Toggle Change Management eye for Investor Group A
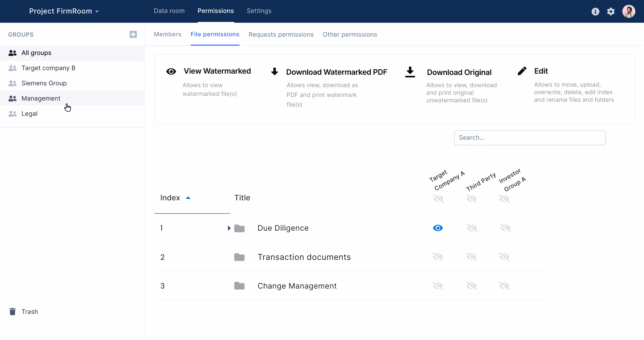The height and width of the screenshot is (340, 644). 504,286
